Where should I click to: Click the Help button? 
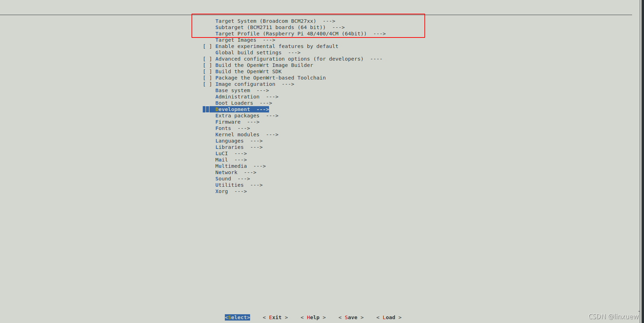coord(313,317)
